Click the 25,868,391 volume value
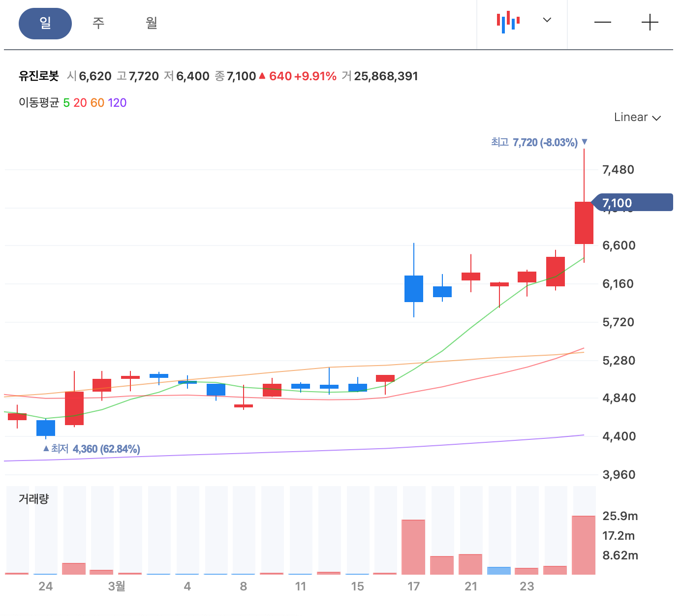Image resolution: width=682 pixels, height=616 pixels. click(x=386, y=76)
